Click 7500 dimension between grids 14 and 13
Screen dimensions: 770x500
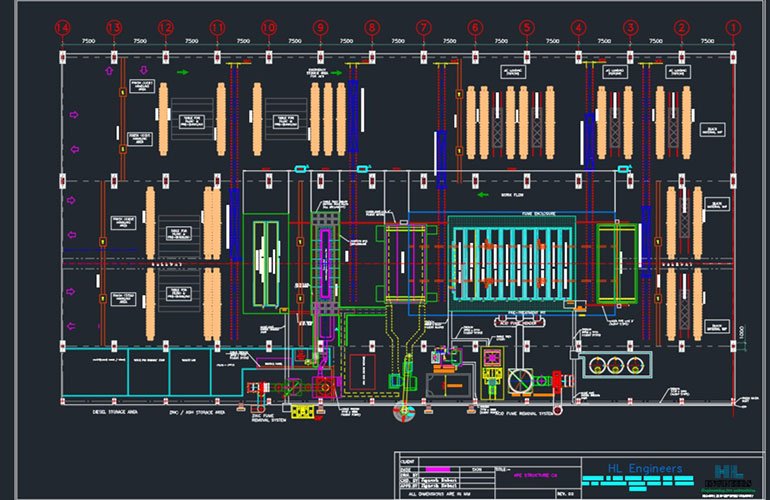88,41
